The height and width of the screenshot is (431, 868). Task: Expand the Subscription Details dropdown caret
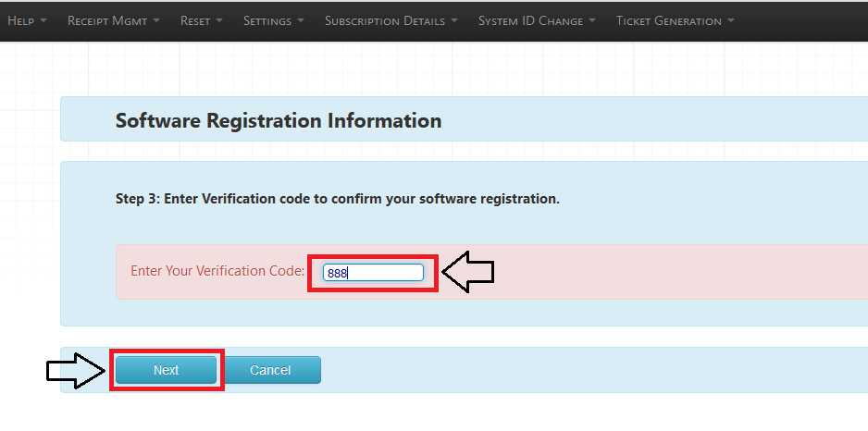click(x=454, y=21)
